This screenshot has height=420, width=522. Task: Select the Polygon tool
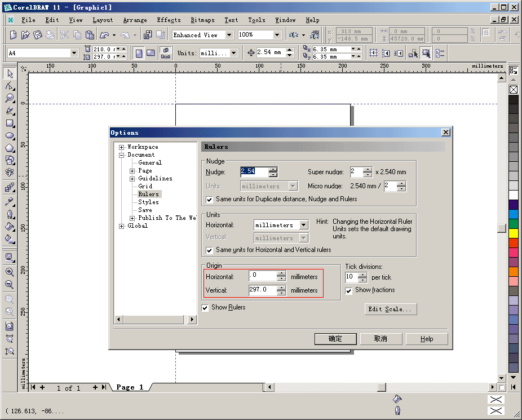click(10, 148)
